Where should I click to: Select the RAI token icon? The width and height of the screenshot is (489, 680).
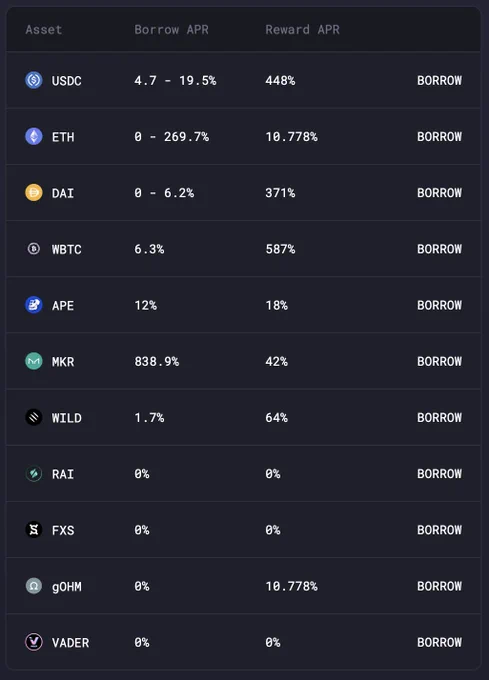[x=34, y=474]
